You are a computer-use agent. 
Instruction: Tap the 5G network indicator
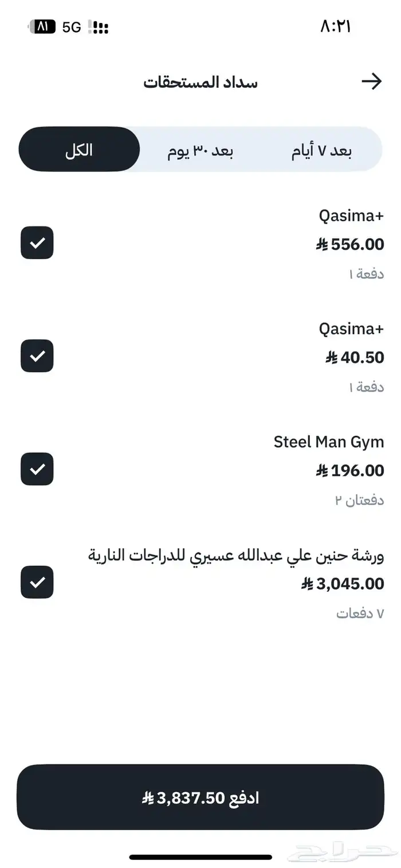point(71,26)
